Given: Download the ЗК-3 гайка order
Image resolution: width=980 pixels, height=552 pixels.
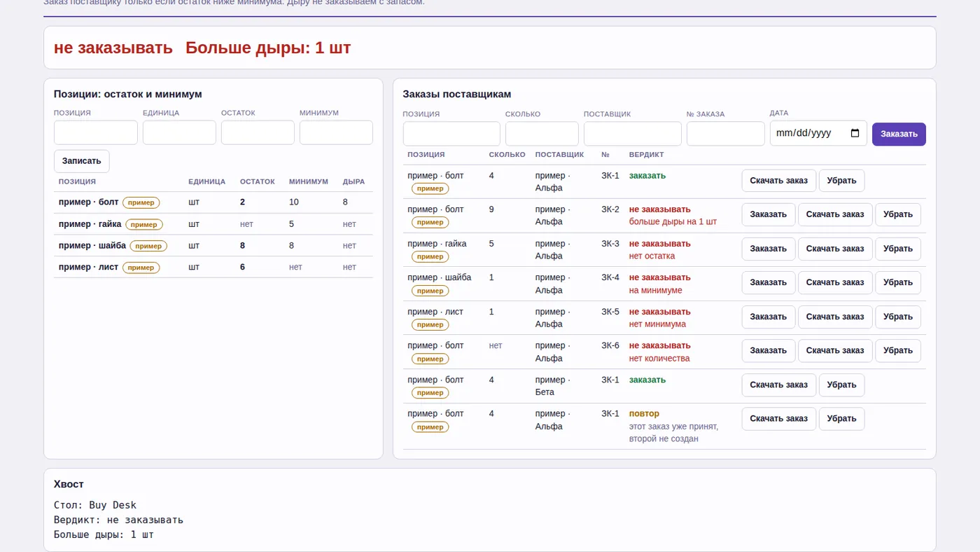Looking at the screenshot, I should [835, 249].
